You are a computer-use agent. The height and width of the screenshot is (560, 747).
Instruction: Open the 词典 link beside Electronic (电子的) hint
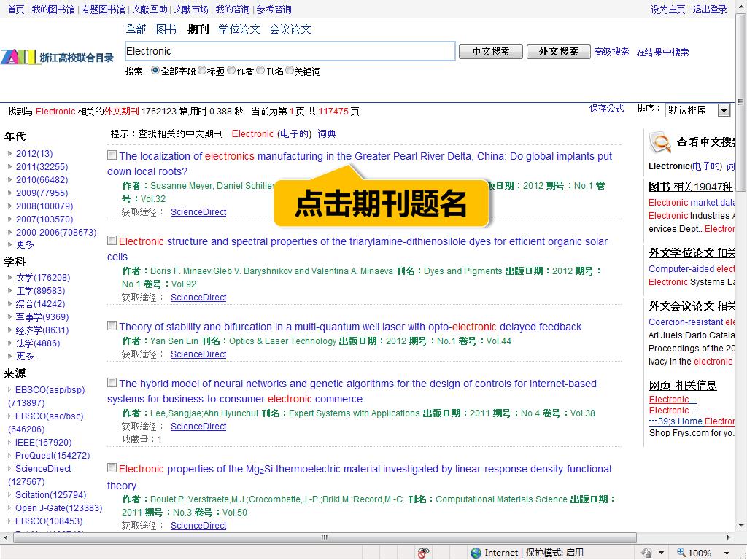click(x=327, y=134)
